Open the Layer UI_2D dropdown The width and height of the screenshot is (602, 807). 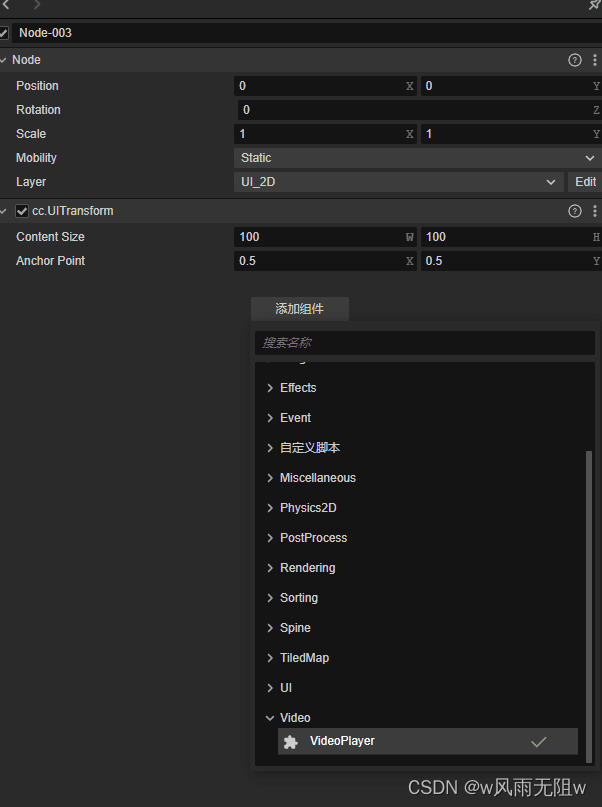[x=398, y=182]
